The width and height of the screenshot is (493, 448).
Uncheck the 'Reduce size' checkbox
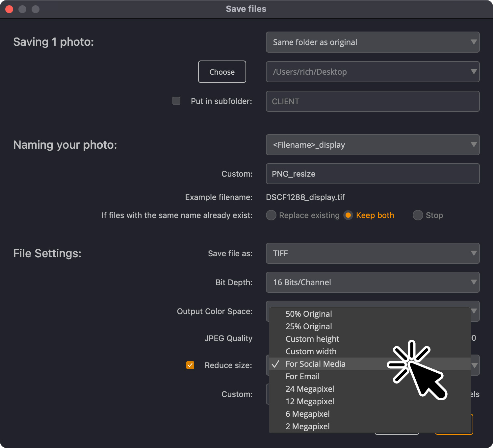pyautogui.click(x=190, y=365)
